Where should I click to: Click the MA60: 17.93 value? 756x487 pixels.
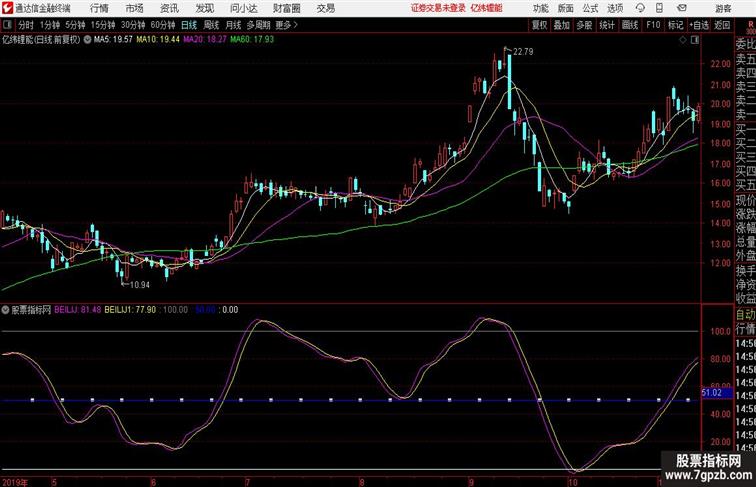(252, 40)
